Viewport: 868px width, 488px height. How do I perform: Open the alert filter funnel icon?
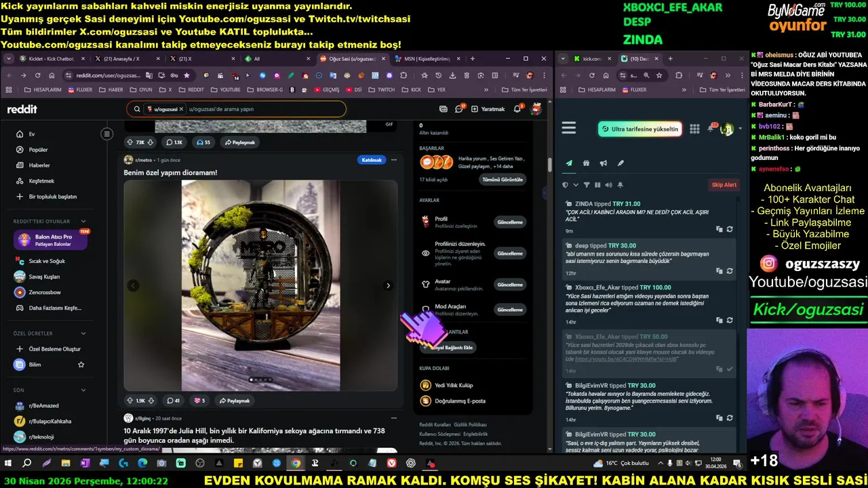[586, 185]
